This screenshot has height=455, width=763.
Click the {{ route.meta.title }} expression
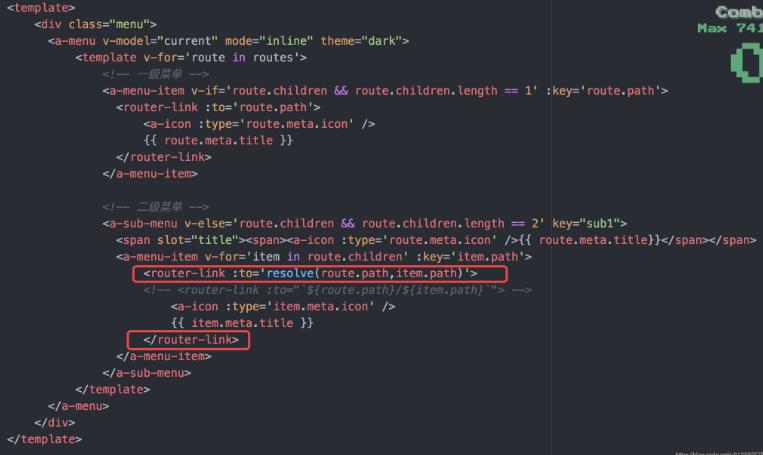[218, 140]
